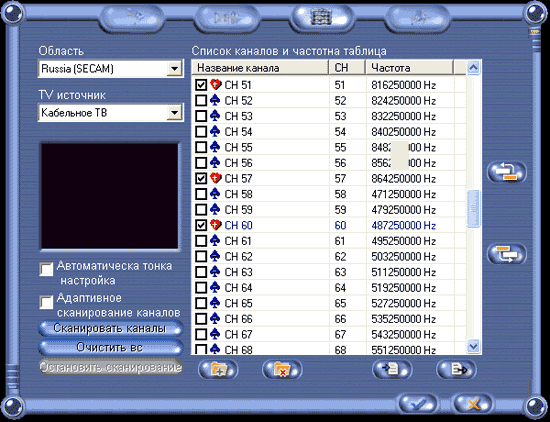Click the delete channel folder icon
The width and height of the screenshot is (550, 422).
[282, 369]
